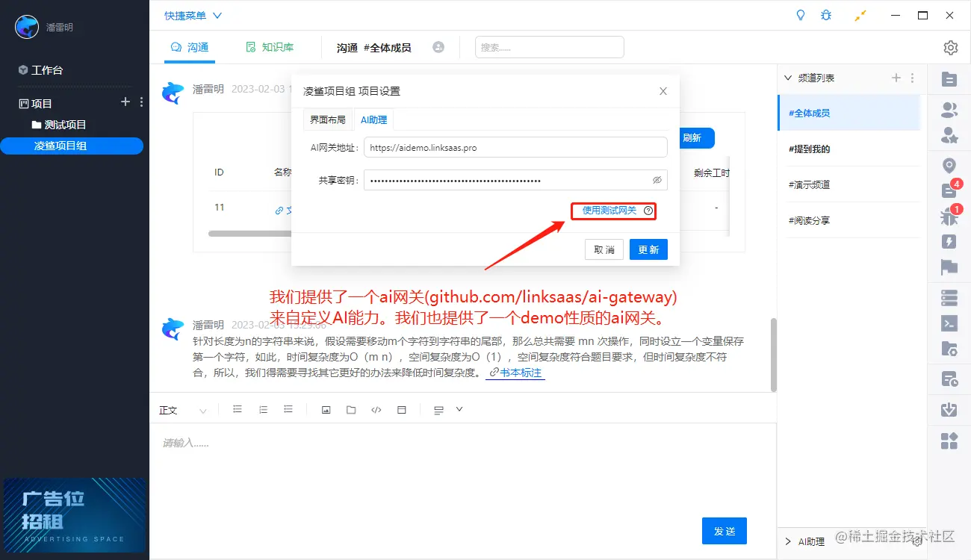The width and height of the screenshot is (971, 560).
Task: Open the apps grid icon in right sidebar
Action: [949, 441]
